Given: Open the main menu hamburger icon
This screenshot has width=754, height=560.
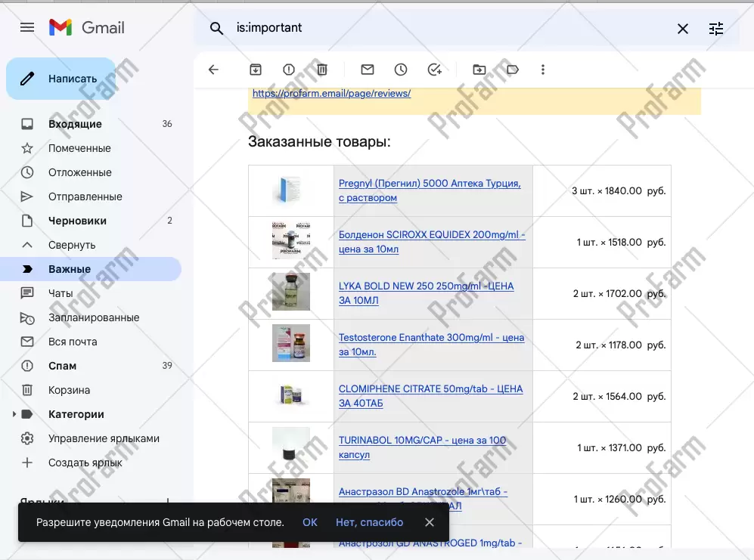Looking at the screenshot, I should [27, 28].
